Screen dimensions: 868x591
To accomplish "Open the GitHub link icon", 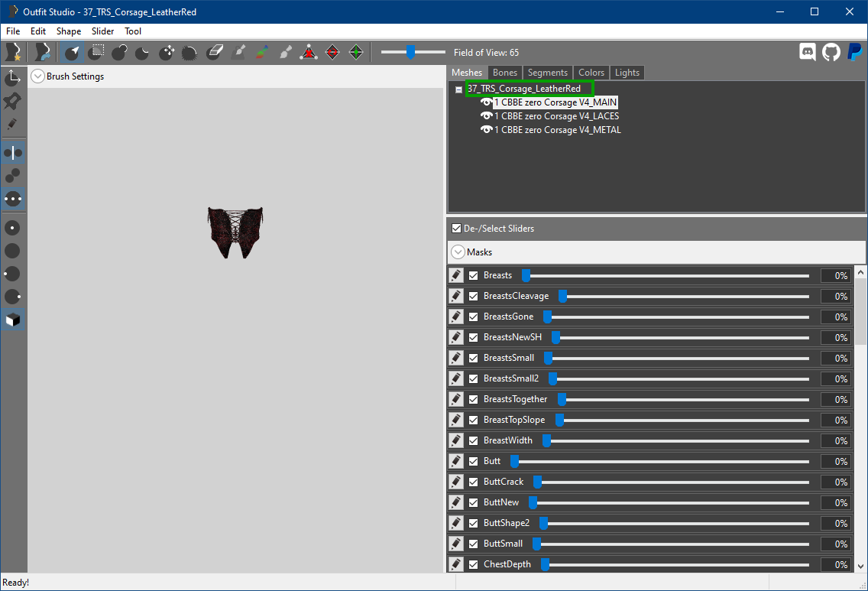I will click(x=831, y=52).
